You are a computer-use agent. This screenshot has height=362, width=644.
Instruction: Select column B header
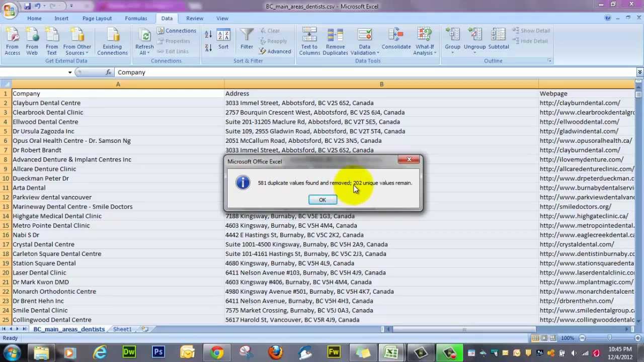pos(381,84)
